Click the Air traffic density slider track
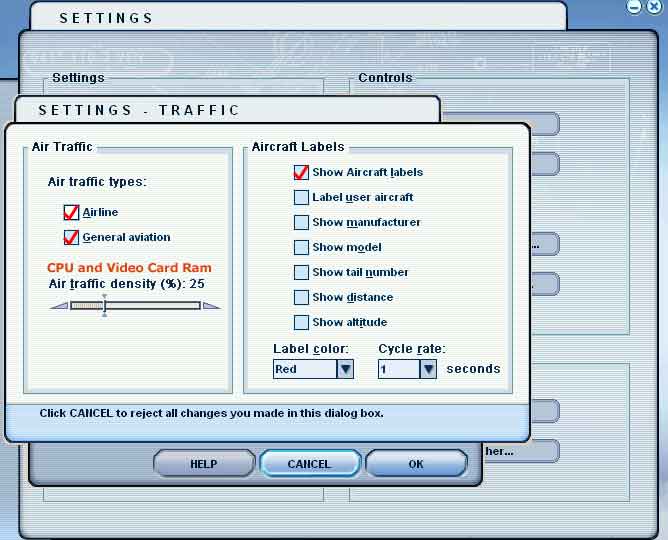This screenshot has width=668, height=540. (x=135, y=305)
